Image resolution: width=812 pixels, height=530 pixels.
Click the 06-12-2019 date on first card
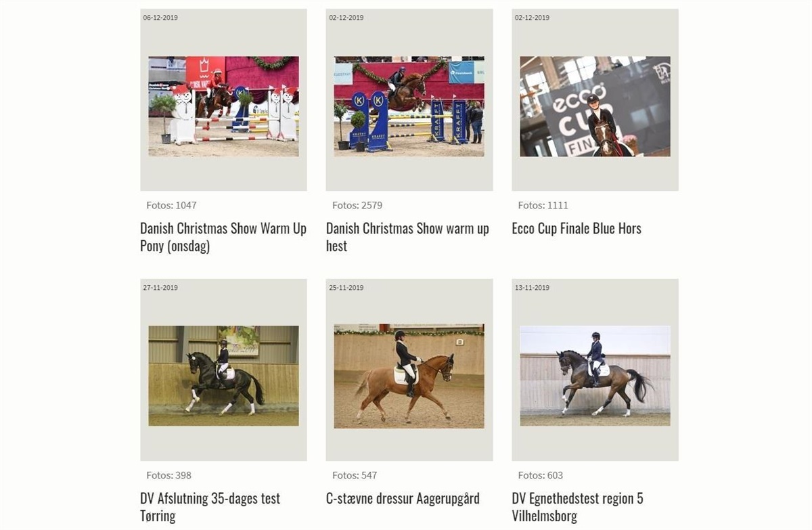coord(160,18)
